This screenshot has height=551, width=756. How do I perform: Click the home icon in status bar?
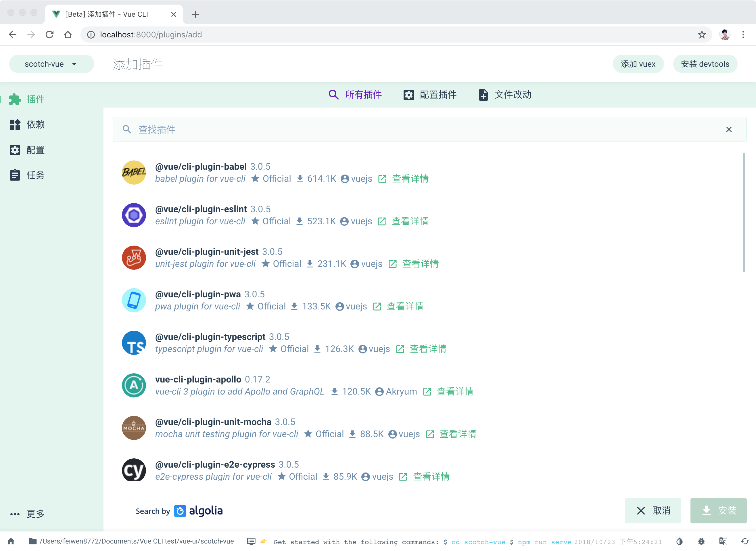click(11, 541)
